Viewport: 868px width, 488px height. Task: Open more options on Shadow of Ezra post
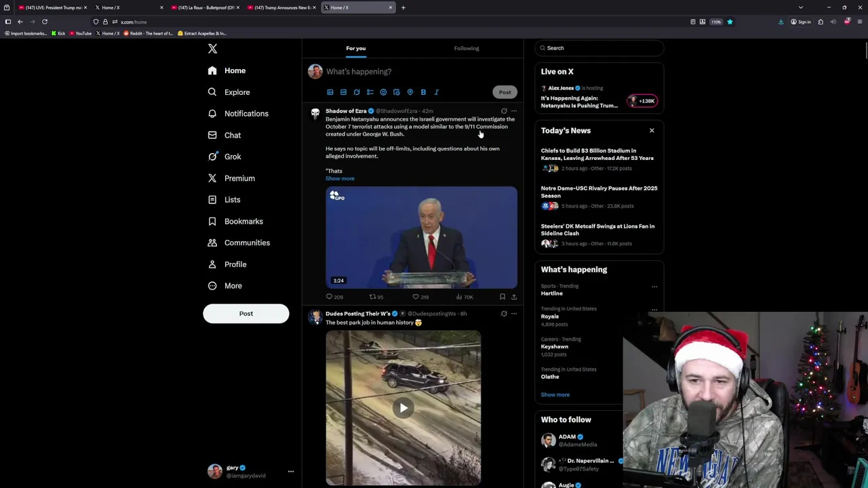pyautogui.click(x=514, y=111)
